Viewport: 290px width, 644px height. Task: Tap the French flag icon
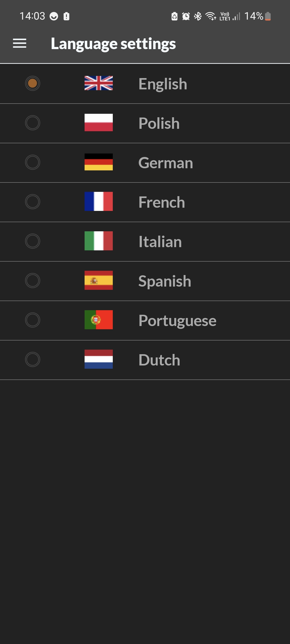coord(99,202)
